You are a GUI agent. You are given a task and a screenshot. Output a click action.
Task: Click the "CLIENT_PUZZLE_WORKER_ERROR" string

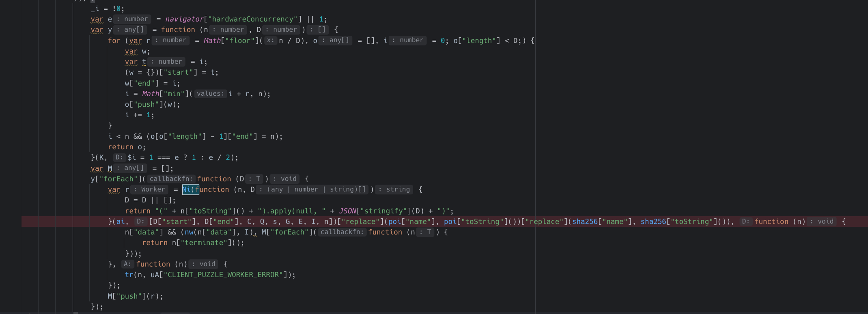pyautogui.click(x=223, y=275)
